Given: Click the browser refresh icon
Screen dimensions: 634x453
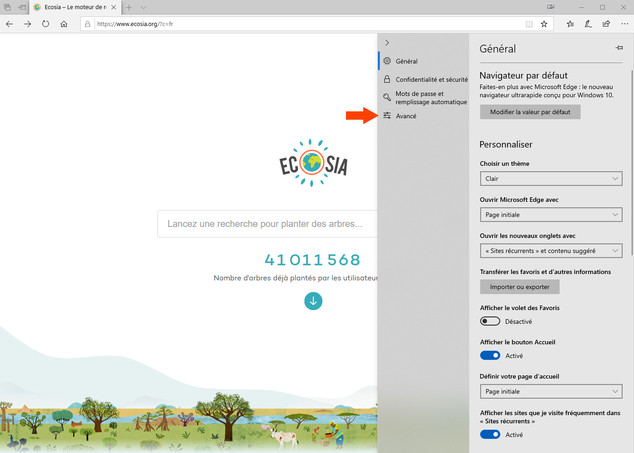Looking at the screenshot, I should 45,23.
